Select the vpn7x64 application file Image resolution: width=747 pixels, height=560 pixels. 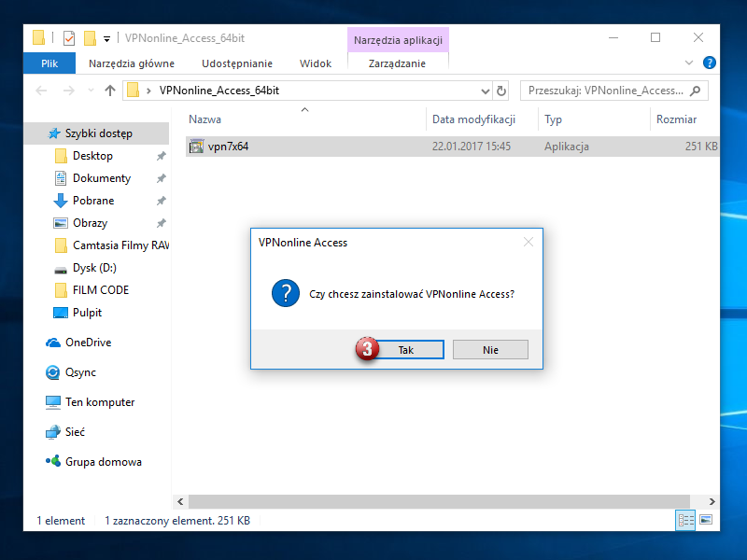click(452, 147)
